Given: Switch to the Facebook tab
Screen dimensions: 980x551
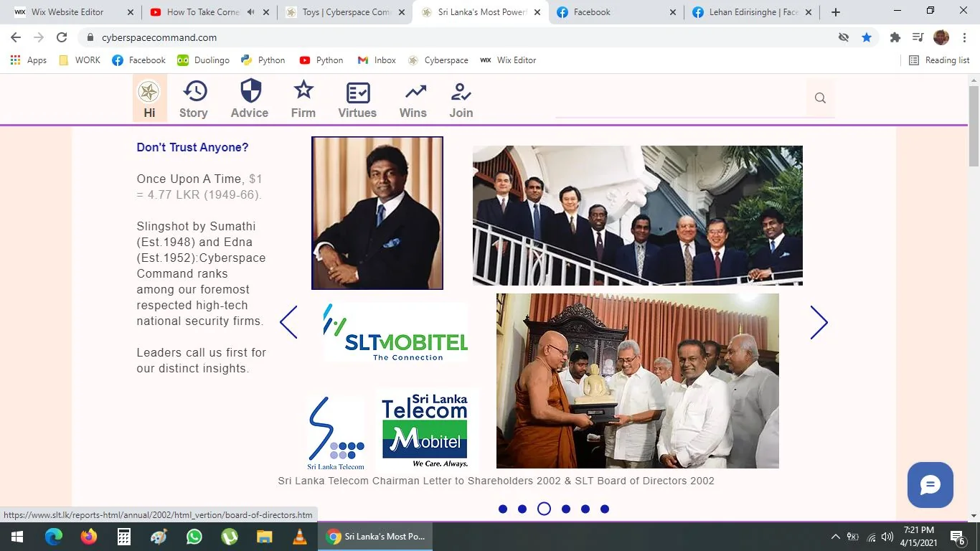Looking at the screenshot, I should [616, 12].
